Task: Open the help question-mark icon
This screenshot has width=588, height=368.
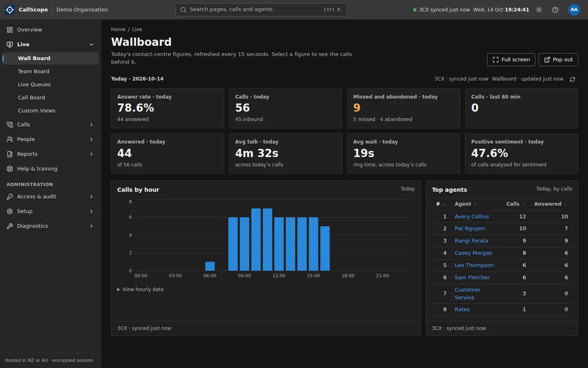Action: click(555, 10)
